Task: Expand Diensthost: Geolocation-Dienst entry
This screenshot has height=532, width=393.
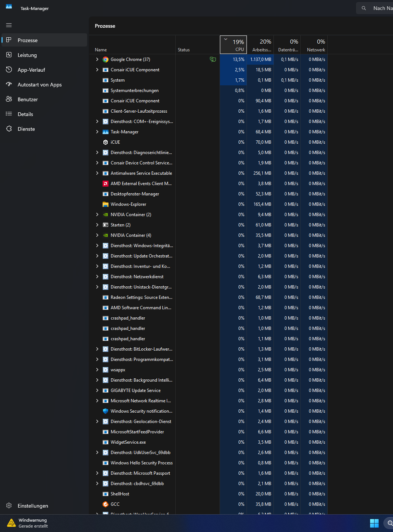Action: 97,422
